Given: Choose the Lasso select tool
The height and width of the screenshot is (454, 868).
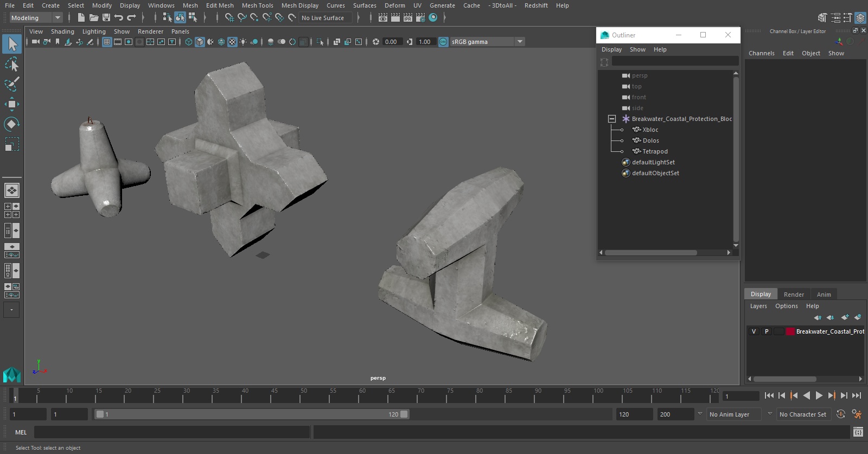Looking at the screenshot, I should coord(12,65).
